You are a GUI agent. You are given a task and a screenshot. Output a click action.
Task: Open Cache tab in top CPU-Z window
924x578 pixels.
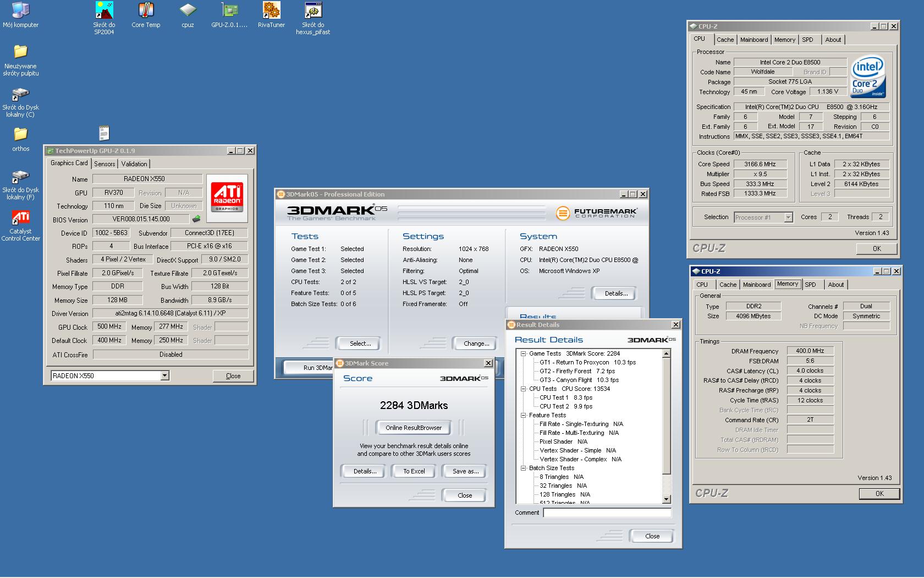(x=725, y=40)
